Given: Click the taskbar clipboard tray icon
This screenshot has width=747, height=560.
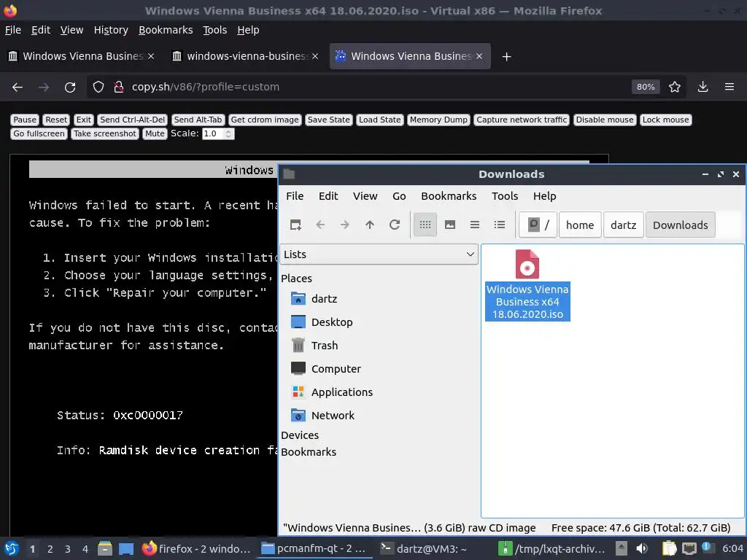Looking at the screenshot, I should pos(668,548).
